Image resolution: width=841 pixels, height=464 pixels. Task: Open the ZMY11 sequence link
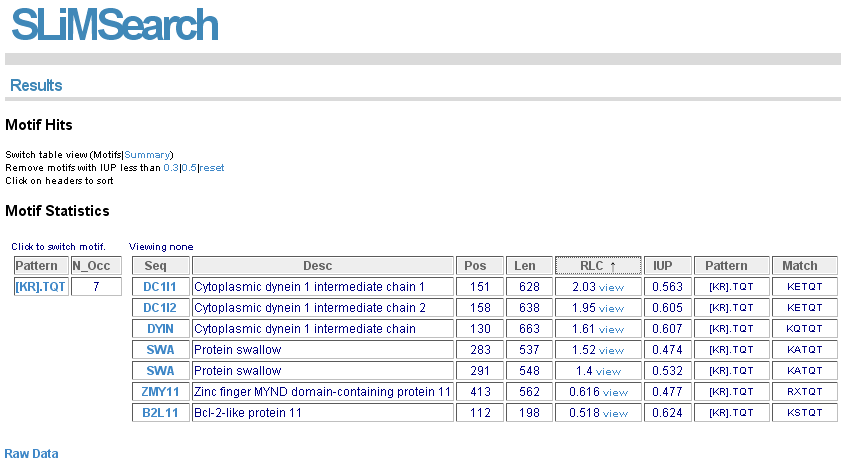[x=160, y=392]
